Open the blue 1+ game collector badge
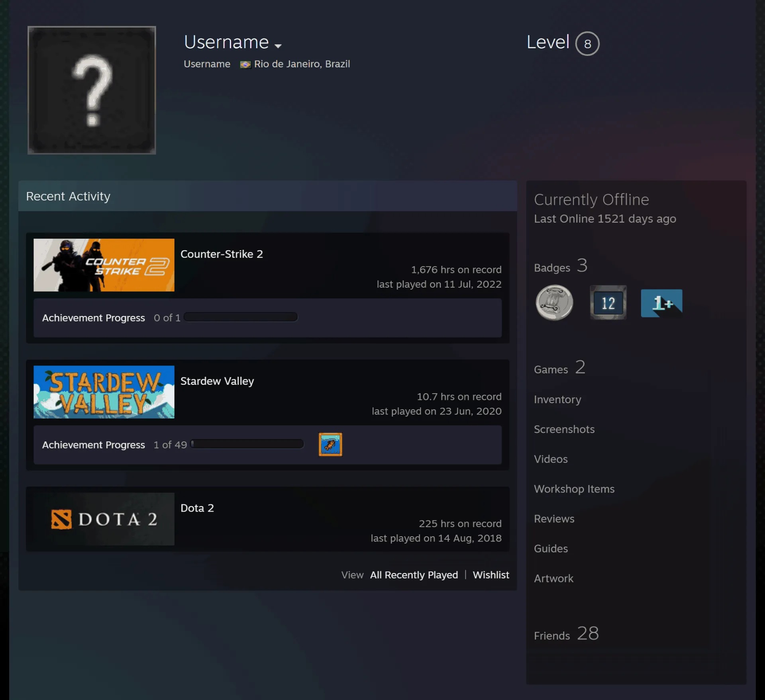Image resolution: width=765 pixels, height=700 pixels. coord(661,303)
